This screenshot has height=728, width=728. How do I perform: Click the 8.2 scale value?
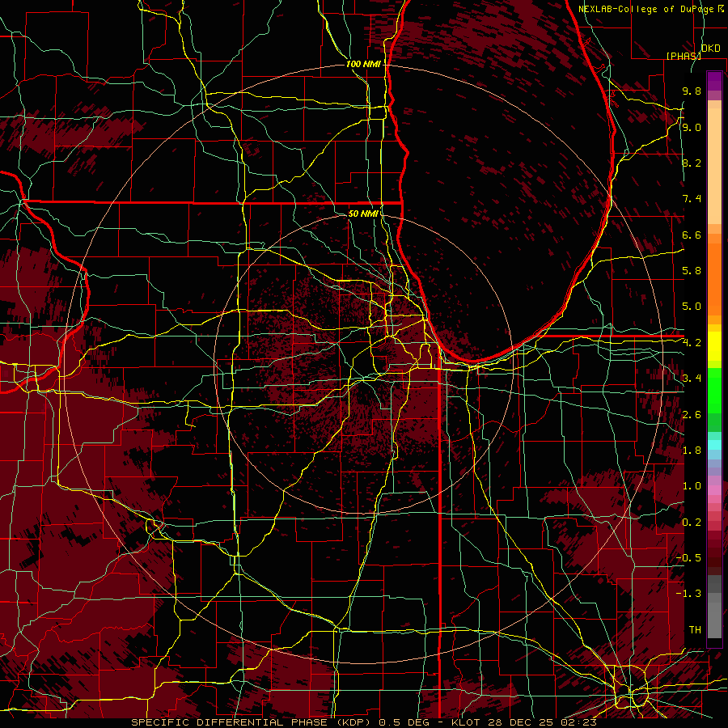pos(692,163)
